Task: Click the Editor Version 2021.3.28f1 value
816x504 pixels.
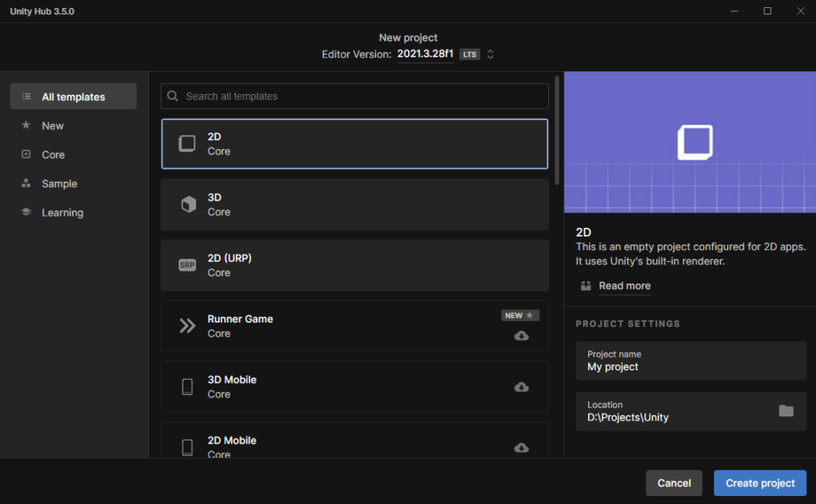Action: point(426,54)
